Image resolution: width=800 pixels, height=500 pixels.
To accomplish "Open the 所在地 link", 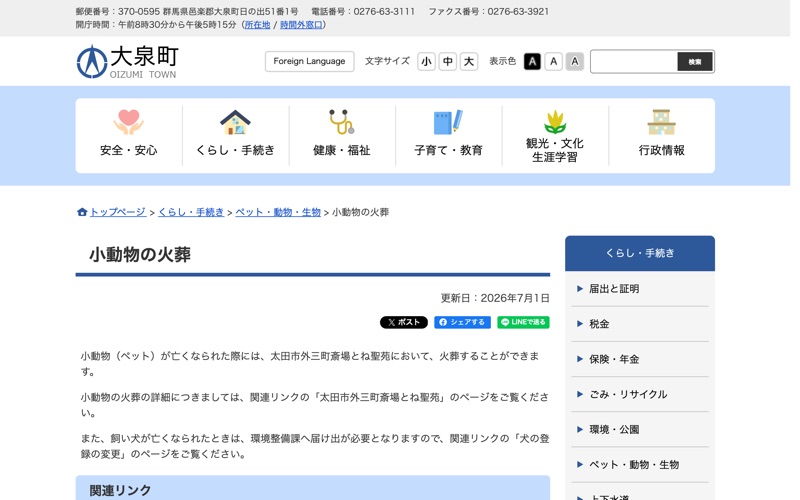I will pos(258,24).
